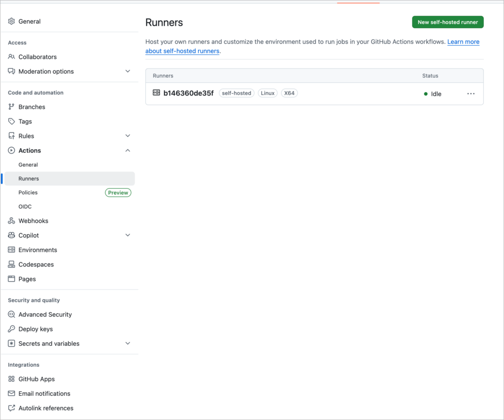Click New self-hosted runner button
This screenshot has height=420, width=504.
pyautogui.click(x=448, y=22)
